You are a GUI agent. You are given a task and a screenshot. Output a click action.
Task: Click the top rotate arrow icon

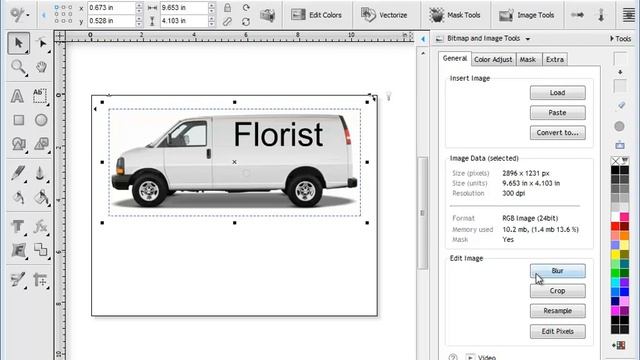[x=246, y=7]
